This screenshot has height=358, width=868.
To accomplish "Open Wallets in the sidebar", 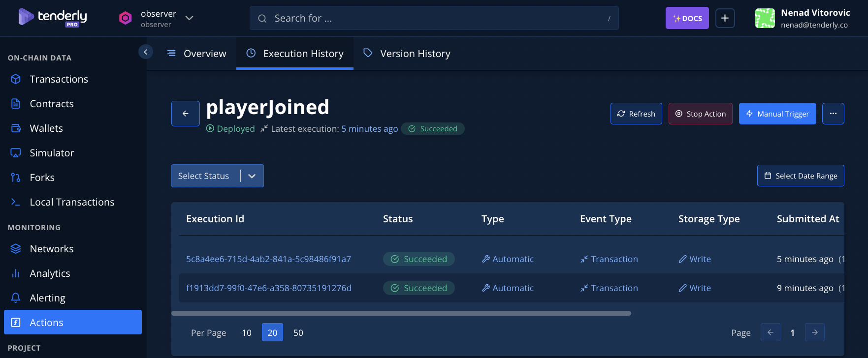I will [73, 128].
